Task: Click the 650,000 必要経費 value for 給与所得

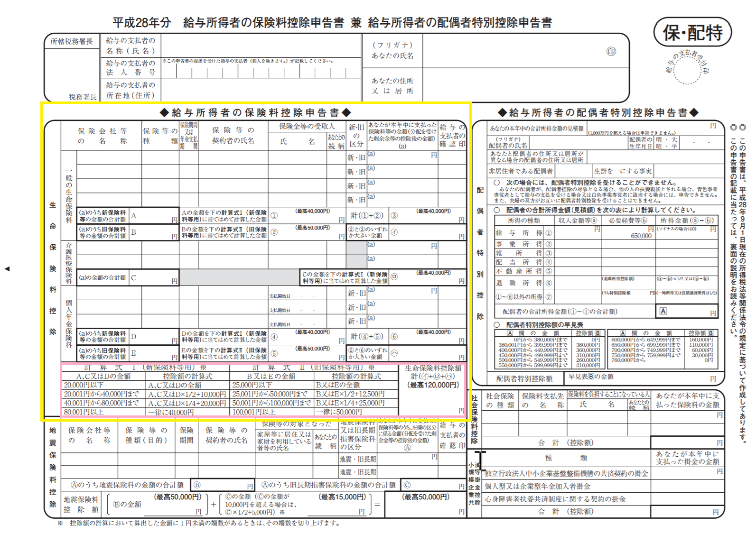Action: pyautogui.click(x=641, y=236)
